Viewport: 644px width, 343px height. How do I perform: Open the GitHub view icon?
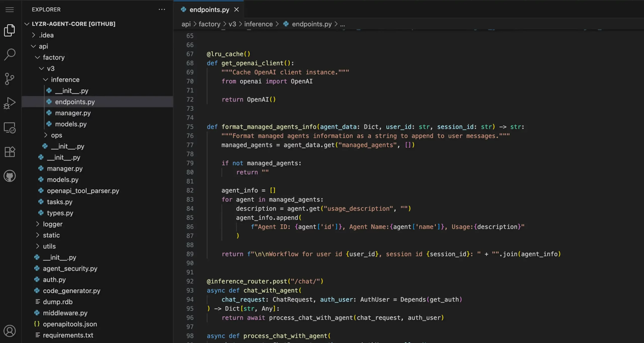pyautogui.click(x=10, y=176)
